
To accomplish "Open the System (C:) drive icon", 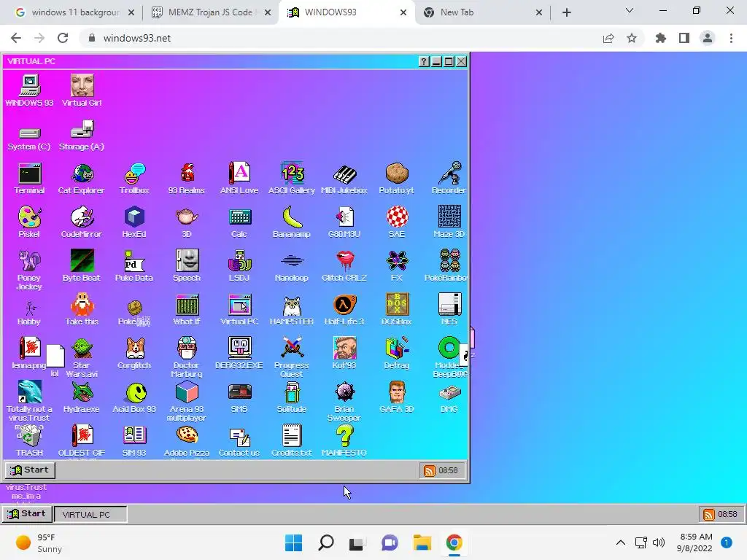I will [29, 139].
